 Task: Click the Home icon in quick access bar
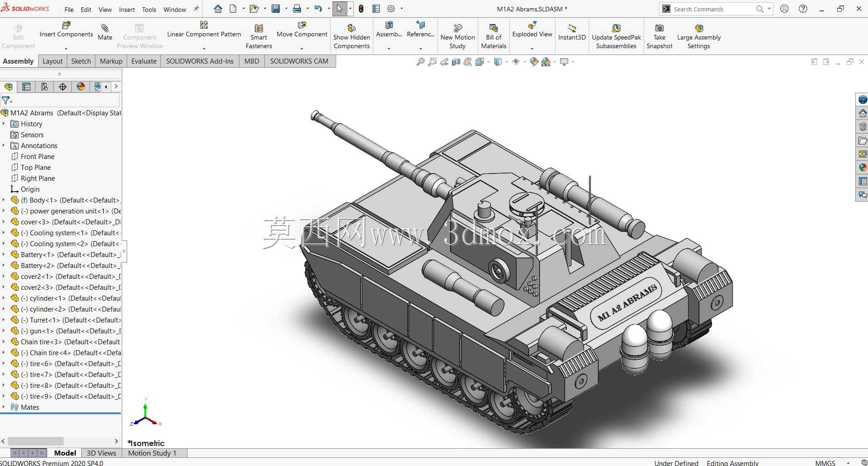click(218, 9)
